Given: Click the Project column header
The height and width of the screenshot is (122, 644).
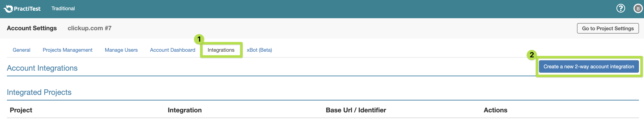Looking at the screenshot, I should point(21,110).
